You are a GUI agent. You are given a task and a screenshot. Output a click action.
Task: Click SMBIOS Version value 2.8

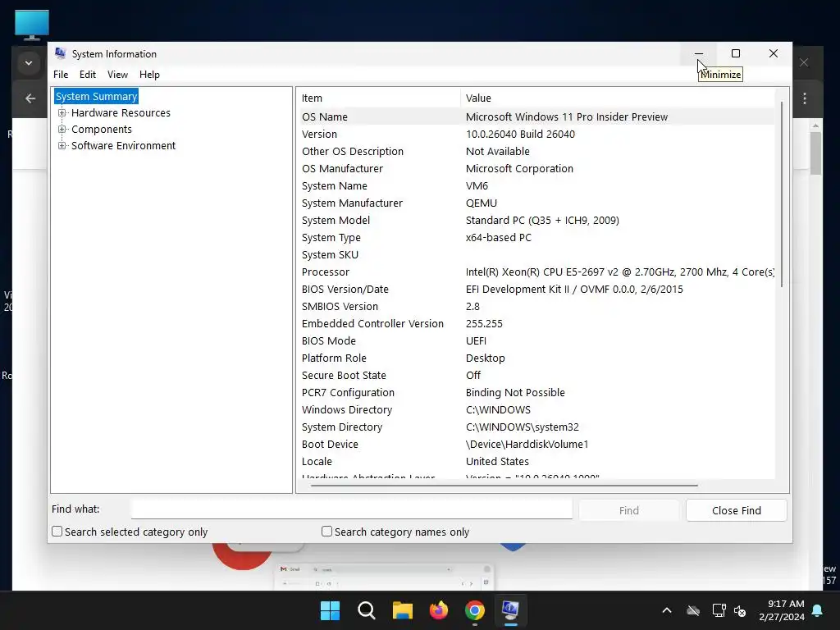coord(472,307)
